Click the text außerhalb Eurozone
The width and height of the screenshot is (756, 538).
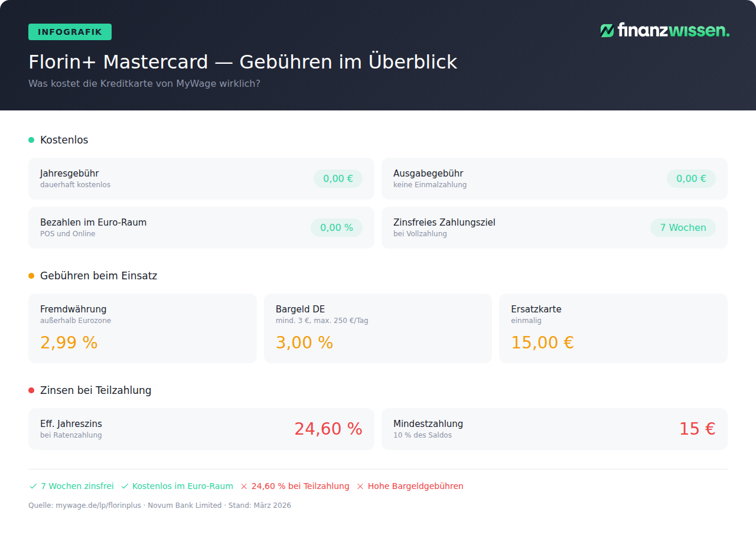coord(76,321)
